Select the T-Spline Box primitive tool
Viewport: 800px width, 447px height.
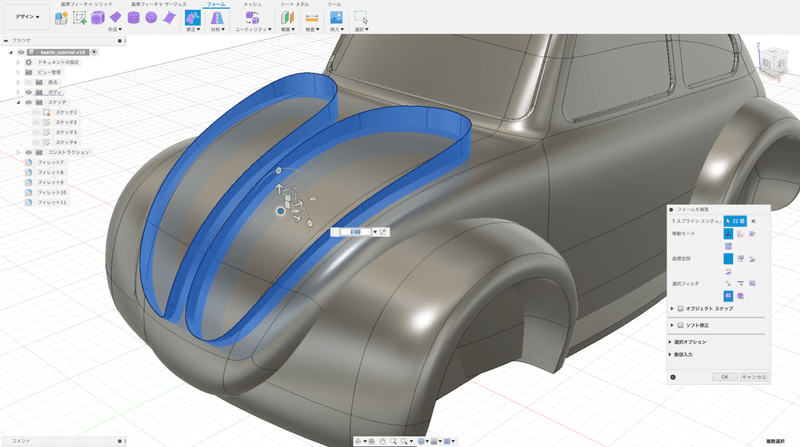97,18
